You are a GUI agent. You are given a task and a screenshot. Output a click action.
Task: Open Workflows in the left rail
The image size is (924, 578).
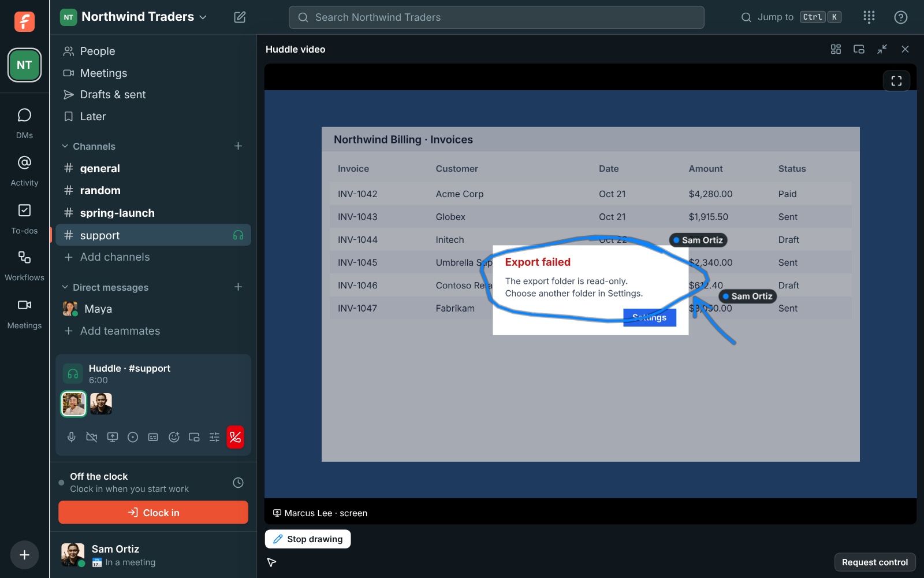pyautogui.click(x=24, y=266)
